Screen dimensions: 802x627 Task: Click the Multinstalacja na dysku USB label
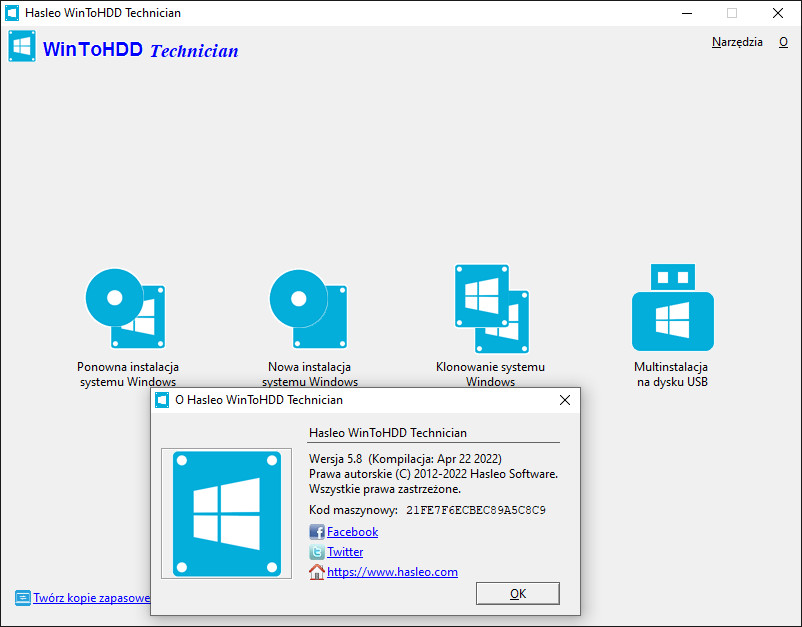click(x=672, y=374)
